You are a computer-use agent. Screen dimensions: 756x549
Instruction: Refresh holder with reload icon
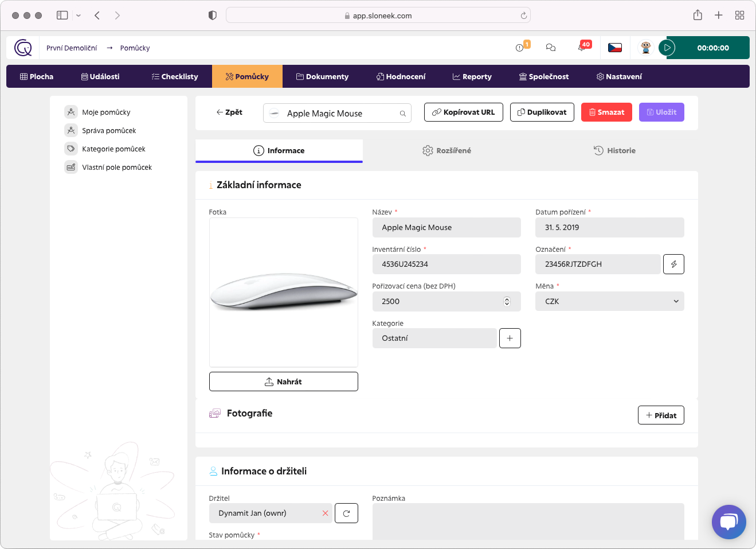[346, 513]
